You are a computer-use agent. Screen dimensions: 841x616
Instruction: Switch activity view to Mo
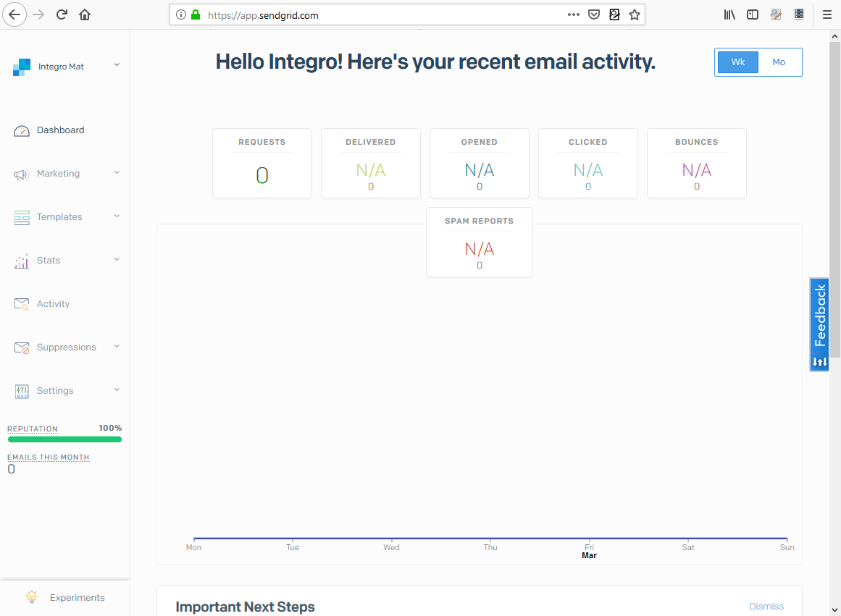click(779, 62)
